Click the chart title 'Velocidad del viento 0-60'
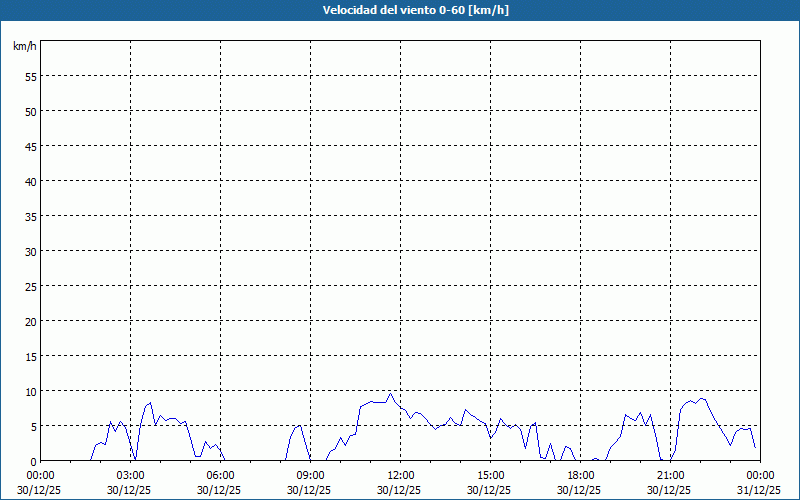The height and width of the screenshot is (500, 800). coord(400,11)
